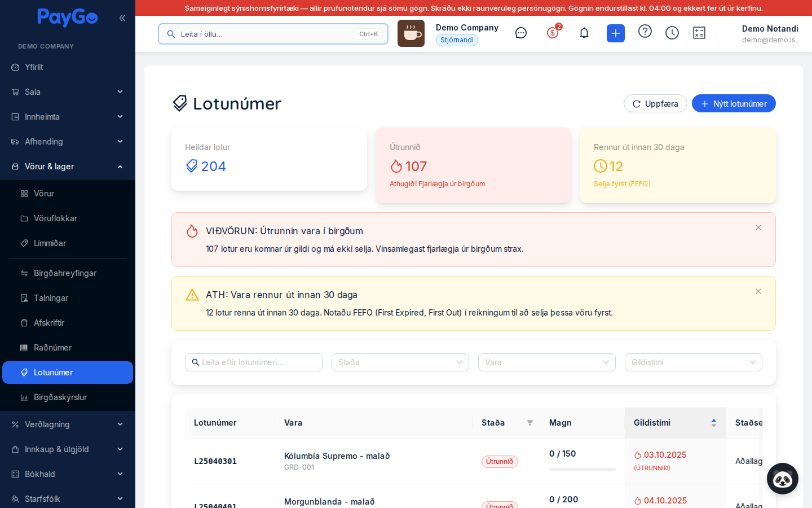
Task: Focus the global search field
Action: (273, 34)
